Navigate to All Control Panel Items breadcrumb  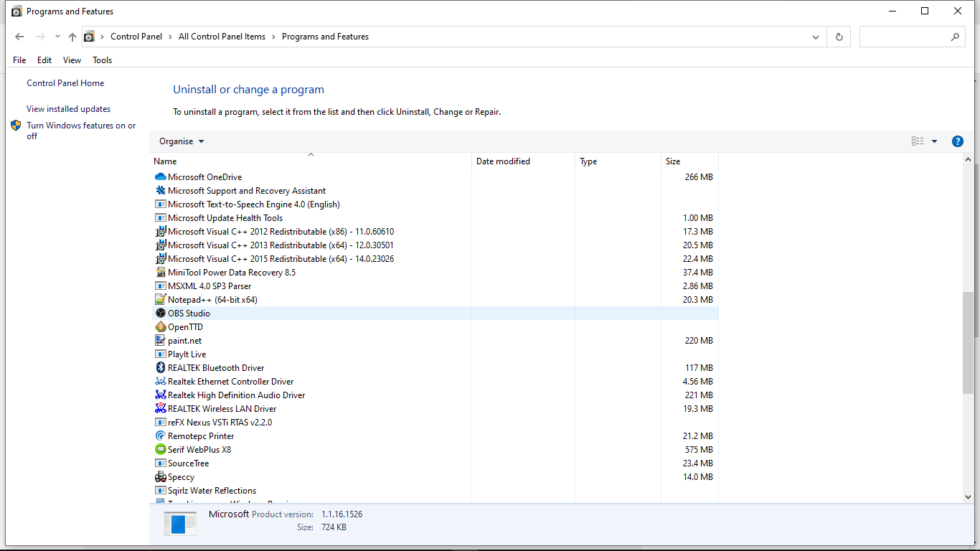222,37
